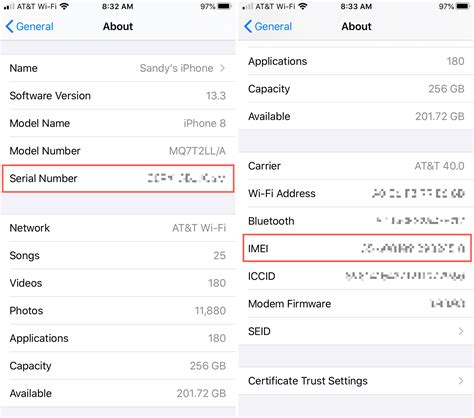Select Capacity row on right screen
This screenshot has height=418, width=474.
(356, 89)
